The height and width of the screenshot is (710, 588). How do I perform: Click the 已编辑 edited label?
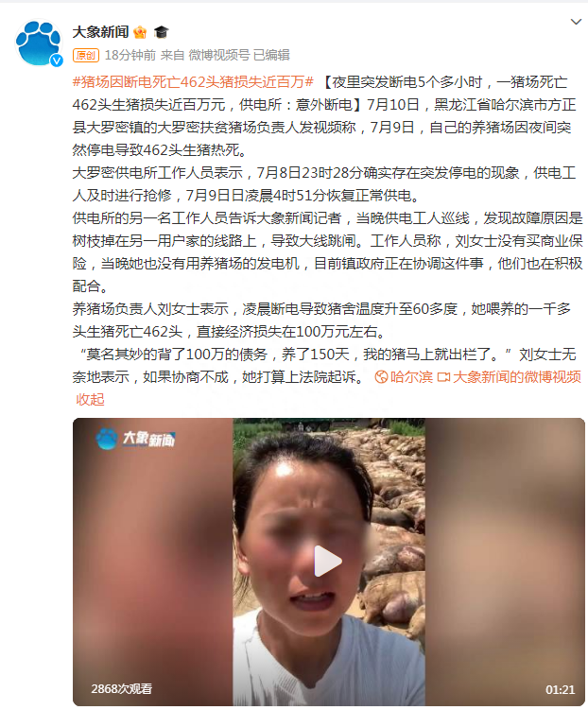[271, 55]
